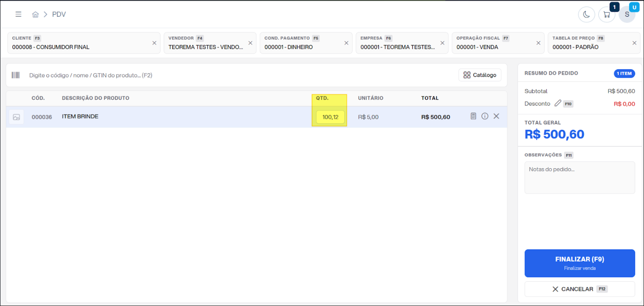Click the 1 ITEM badge

point(624,73)
